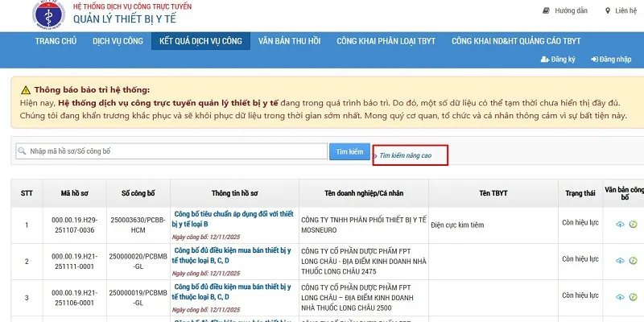Click the Ngày công bố date in row 3
Viewport: 644px width, 322px height.
pyautogui.click(x=206, y=310)
